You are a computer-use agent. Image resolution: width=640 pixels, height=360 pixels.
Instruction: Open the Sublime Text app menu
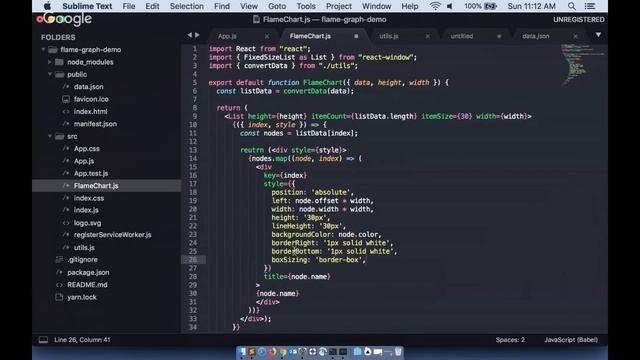[87, 6]
